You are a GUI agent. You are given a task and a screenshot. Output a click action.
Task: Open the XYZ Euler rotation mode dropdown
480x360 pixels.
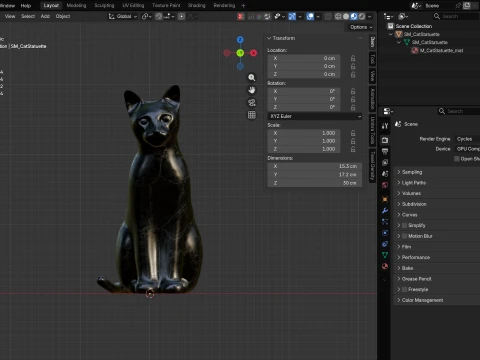[x=315, y=116]
